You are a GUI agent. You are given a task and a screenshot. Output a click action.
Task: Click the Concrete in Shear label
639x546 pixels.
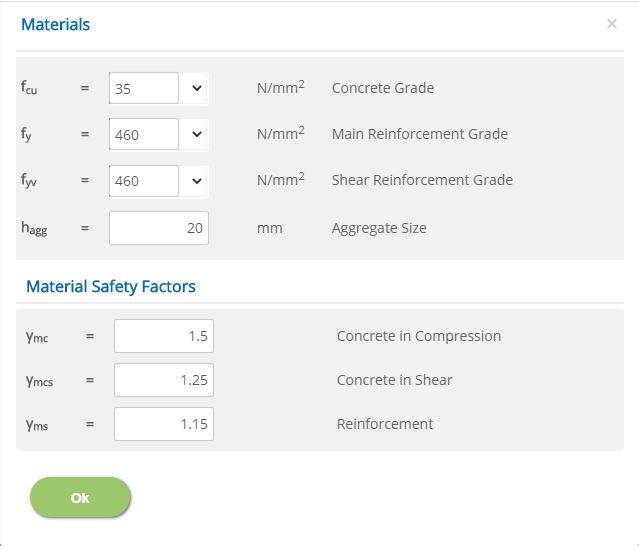pyautogui.click(x=394, y=380)
